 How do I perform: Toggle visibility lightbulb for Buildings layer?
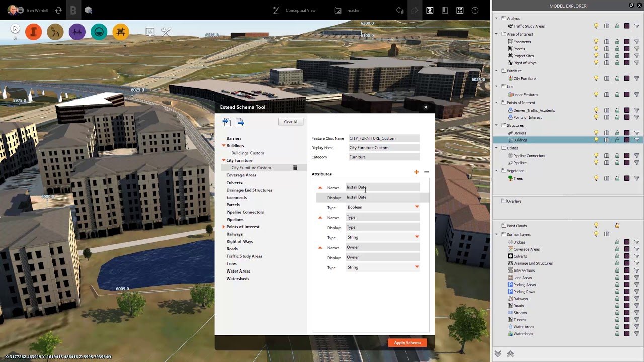coord(596,140)
